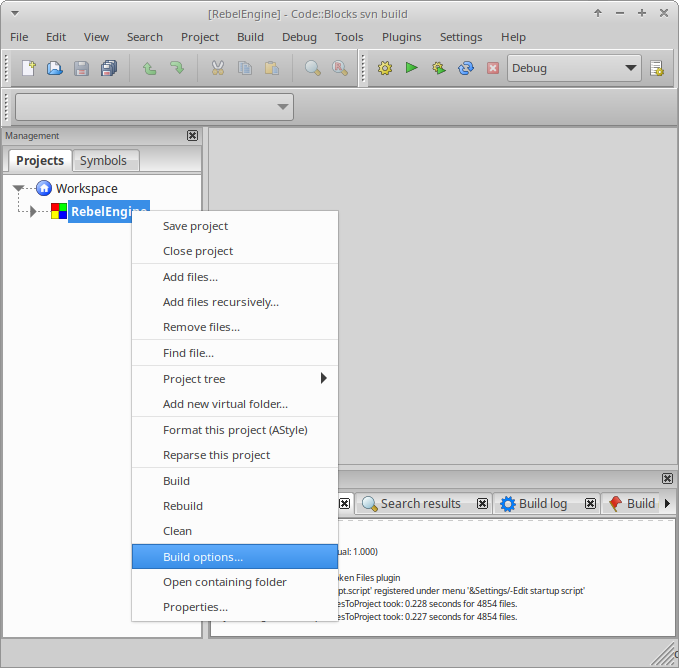Open the Tools menu
This screenshot has height=668, width=679.
tap(349, 37)
